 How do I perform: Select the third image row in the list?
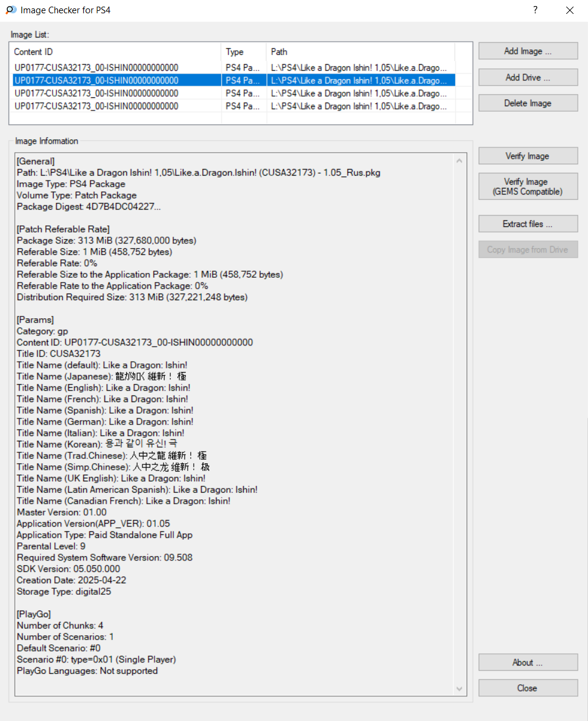click(234, 94)
